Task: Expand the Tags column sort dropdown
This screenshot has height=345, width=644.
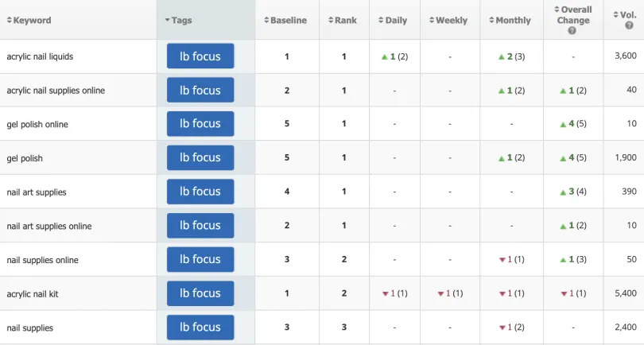Action: tap(167, 20)
